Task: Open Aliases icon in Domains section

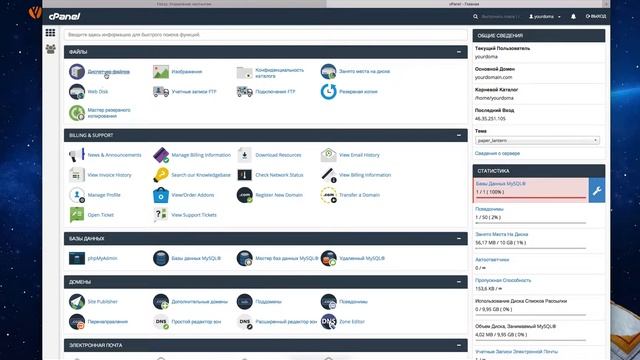Action: coord(328,301)
